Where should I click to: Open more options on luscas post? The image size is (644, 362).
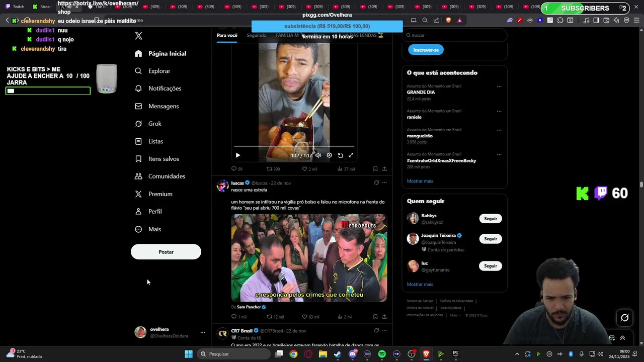point(384,183)
